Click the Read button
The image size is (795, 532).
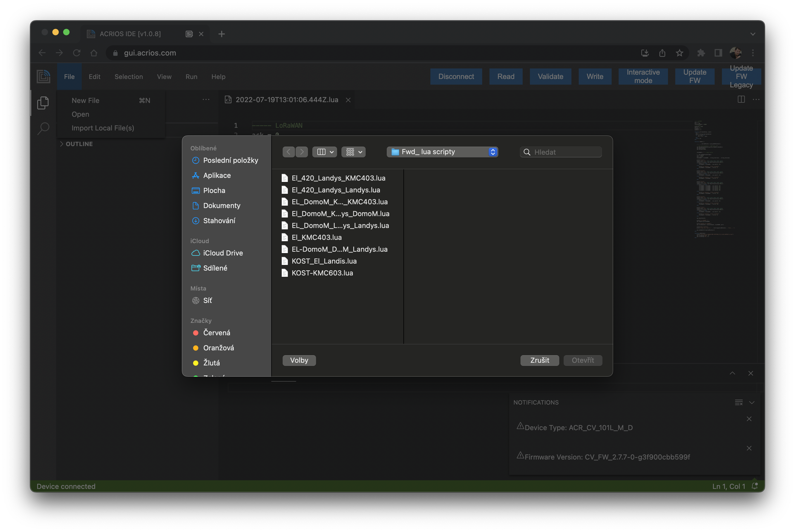point(506,76)
